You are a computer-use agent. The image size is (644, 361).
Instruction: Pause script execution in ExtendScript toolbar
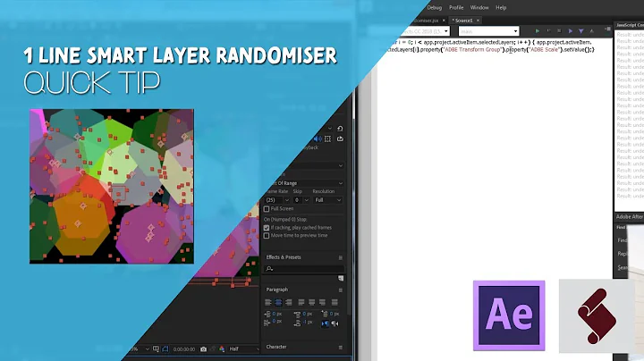(x=548, y=30)
